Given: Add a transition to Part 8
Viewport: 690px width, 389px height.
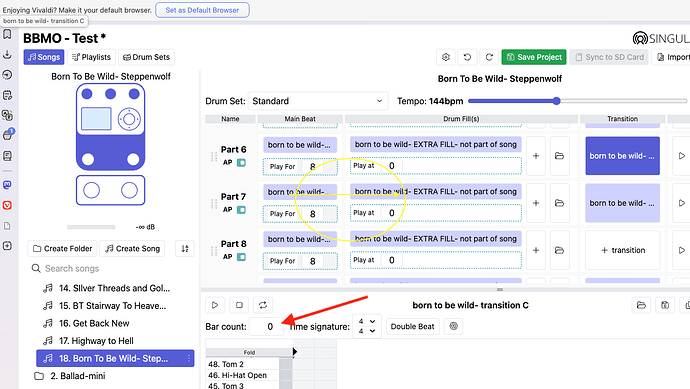Looking at the screenshot, I should point(622,250).
